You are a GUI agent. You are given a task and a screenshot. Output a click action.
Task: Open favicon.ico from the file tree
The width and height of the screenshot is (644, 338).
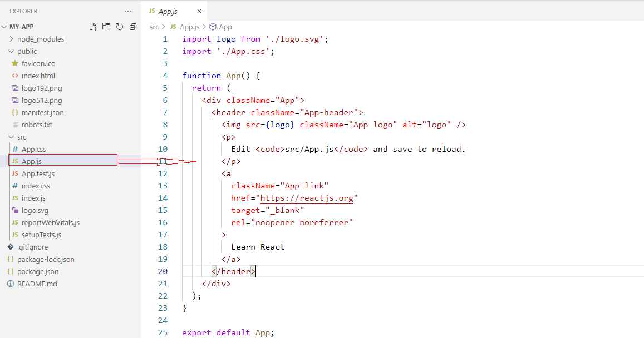click(x=38, y=64)
